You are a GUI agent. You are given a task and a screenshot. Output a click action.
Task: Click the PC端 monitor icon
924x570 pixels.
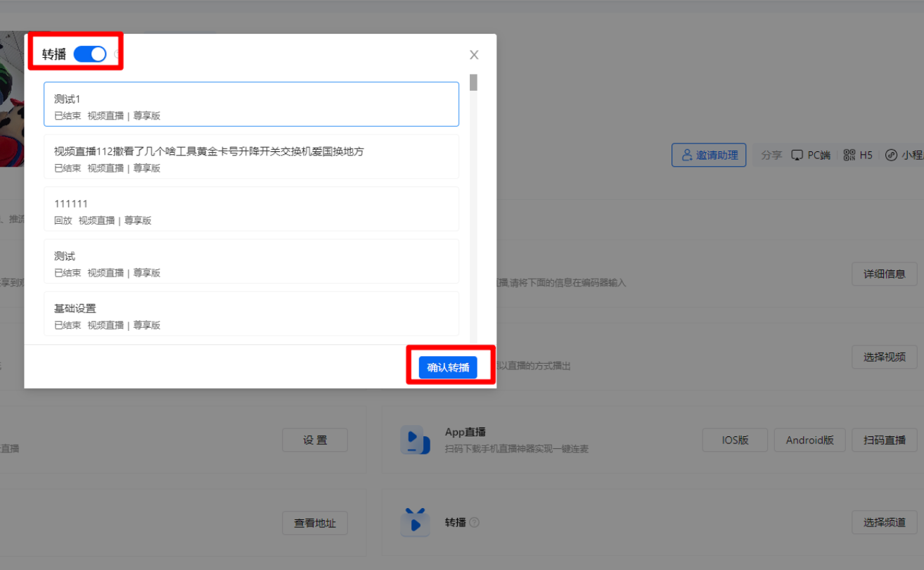pyautogui.click(x=797, y=155)
